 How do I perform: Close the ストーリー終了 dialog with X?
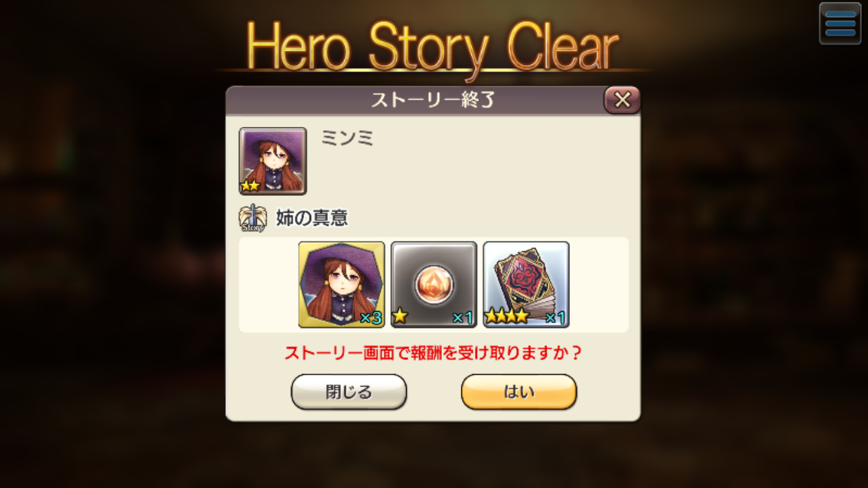[622, 100]
